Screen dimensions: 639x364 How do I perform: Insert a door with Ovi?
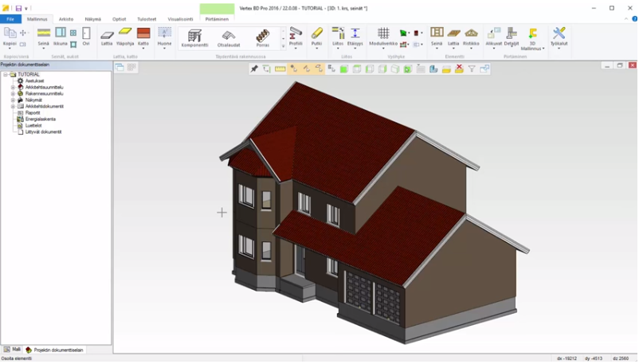(x=85, y=36)
